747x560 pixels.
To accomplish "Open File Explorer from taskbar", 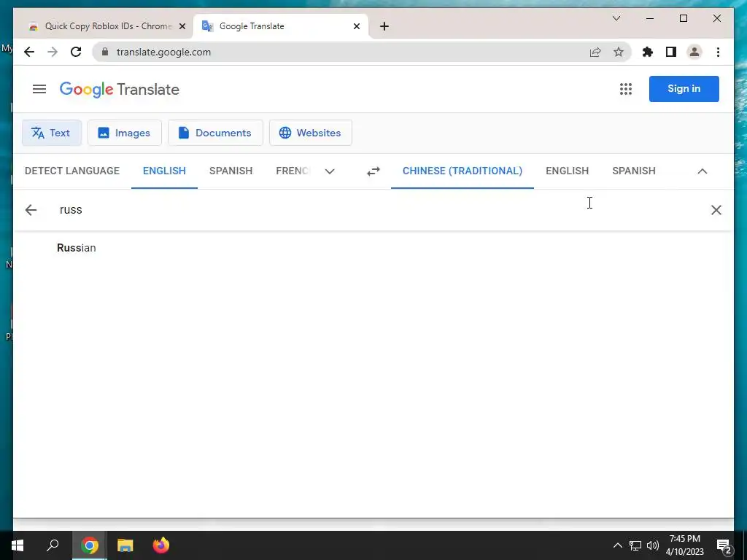I will point(125,545).
